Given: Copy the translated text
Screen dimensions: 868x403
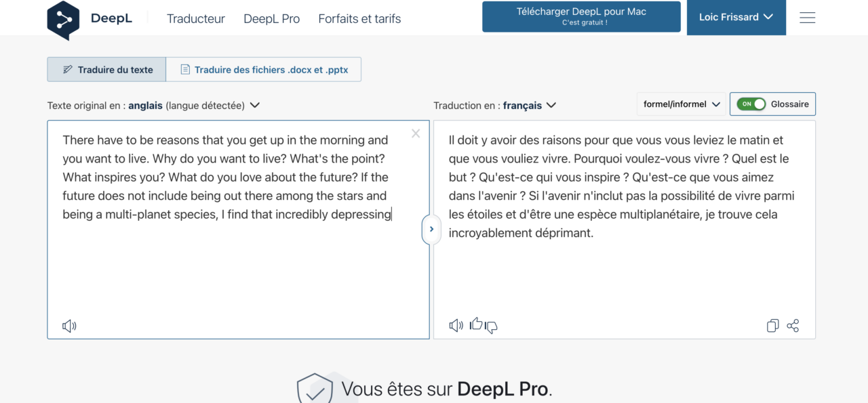Looking at the screenshot, I should 772,326.
